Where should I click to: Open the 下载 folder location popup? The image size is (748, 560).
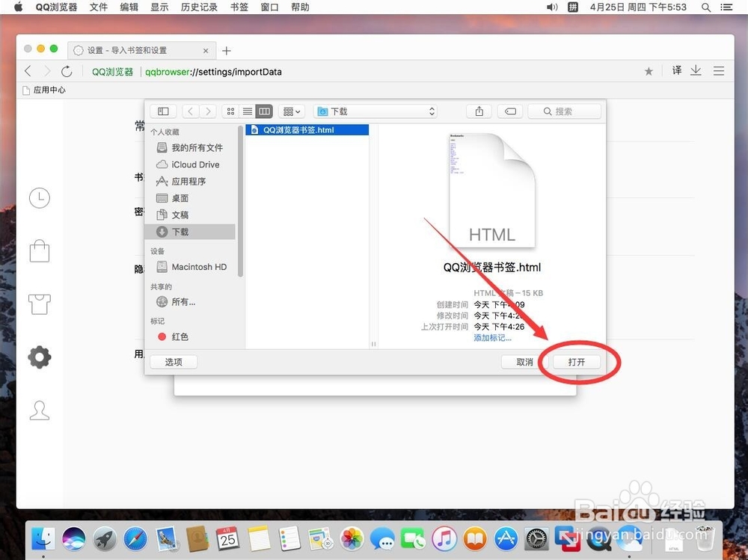coord(375,111)
